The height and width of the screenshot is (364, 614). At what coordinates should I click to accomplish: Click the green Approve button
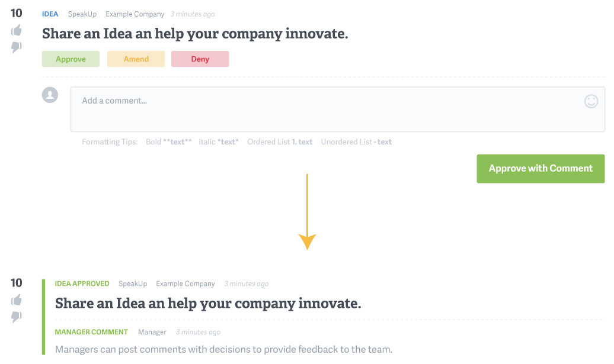(x=71, y=59)
